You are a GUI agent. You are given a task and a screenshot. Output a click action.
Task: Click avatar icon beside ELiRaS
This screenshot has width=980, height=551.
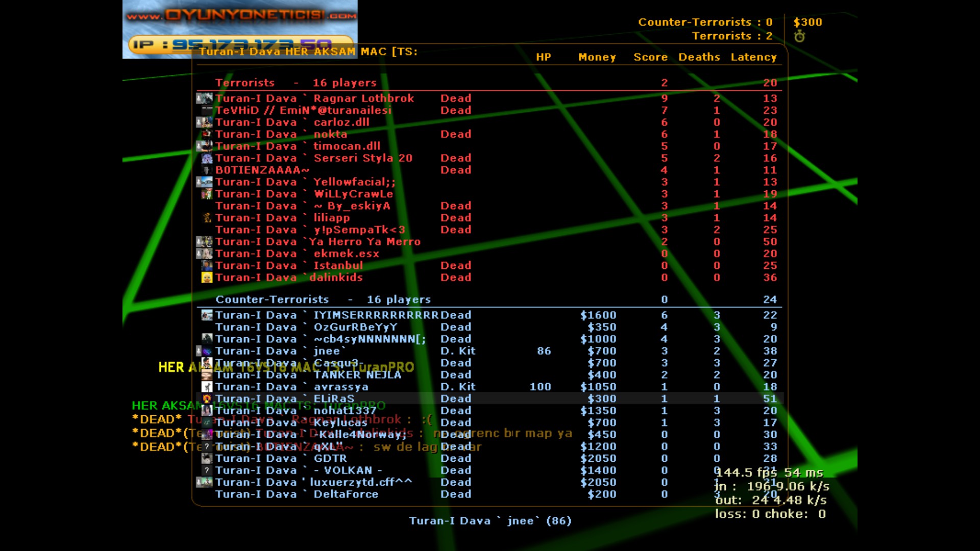click(x=207, y=398)
